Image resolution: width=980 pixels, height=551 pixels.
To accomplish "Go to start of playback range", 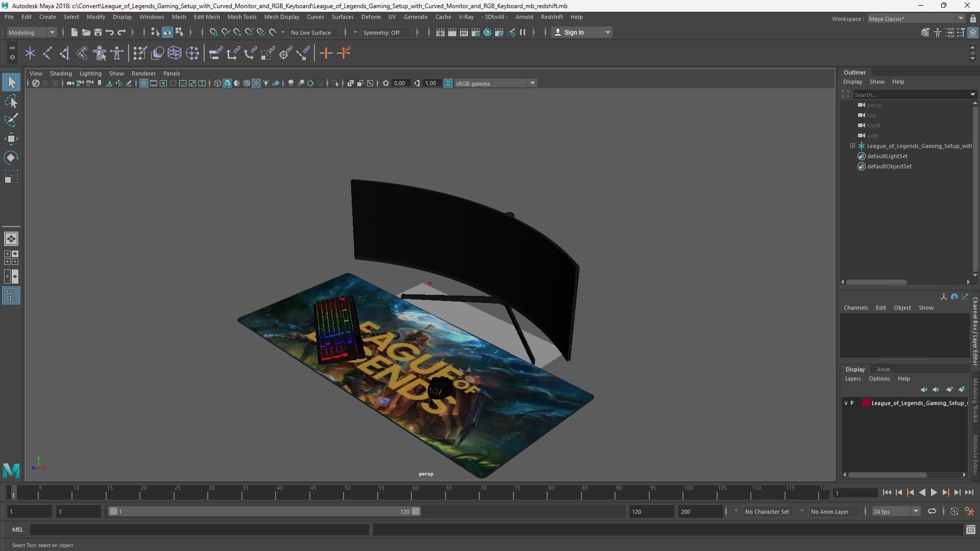I will tap(887, 493).
